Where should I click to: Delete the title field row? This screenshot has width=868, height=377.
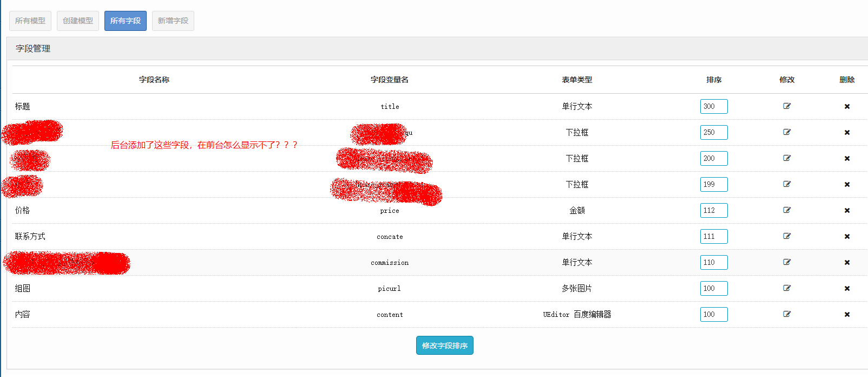pyautogui.click(x=847, y=107)
